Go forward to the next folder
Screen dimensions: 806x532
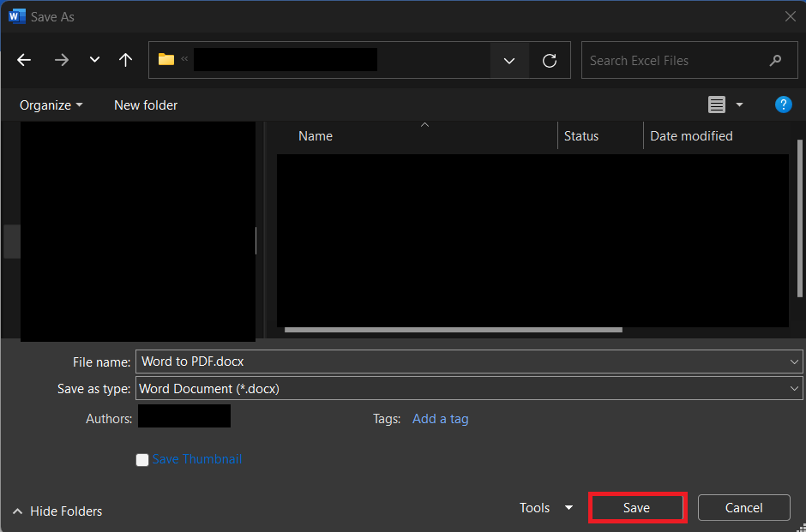pyautogui.click(x=62, y=60)
